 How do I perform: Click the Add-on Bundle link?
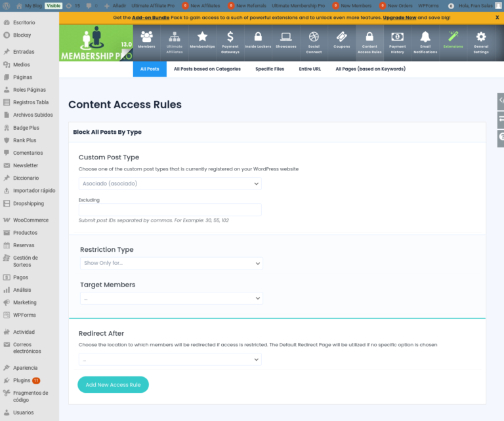(151, 18)
